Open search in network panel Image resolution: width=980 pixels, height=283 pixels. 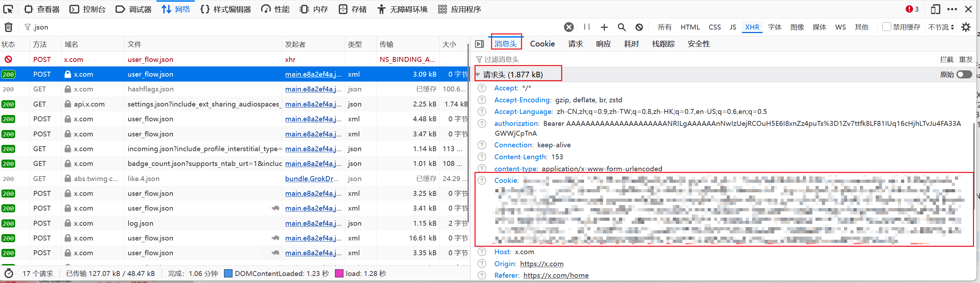click(622, 27)
